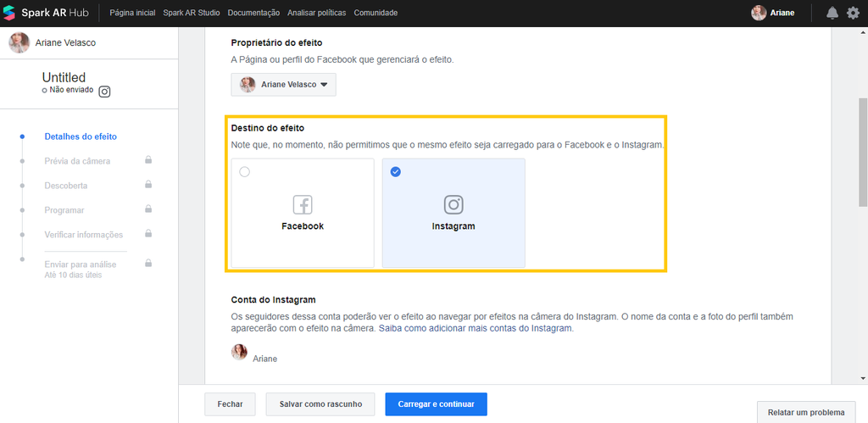Image resolution: width=868 pixels, height=423 pixels.
Task: Go to the Detalhes do efeito step
Action: 81,136
